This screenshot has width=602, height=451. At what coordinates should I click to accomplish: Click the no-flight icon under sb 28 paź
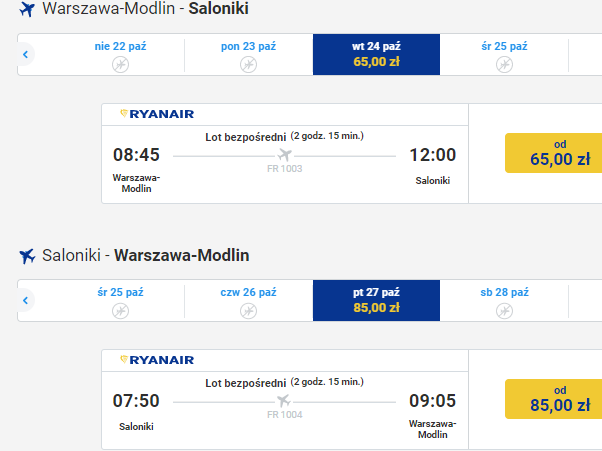tap(504, 311)
